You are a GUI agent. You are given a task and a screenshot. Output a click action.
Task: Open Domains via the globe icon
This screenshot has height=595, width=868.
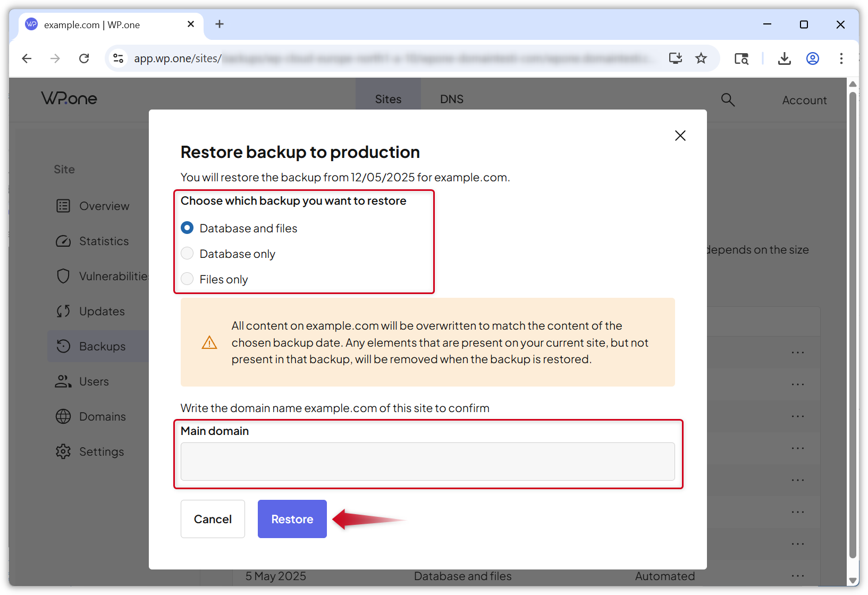(x=63, y=416)
